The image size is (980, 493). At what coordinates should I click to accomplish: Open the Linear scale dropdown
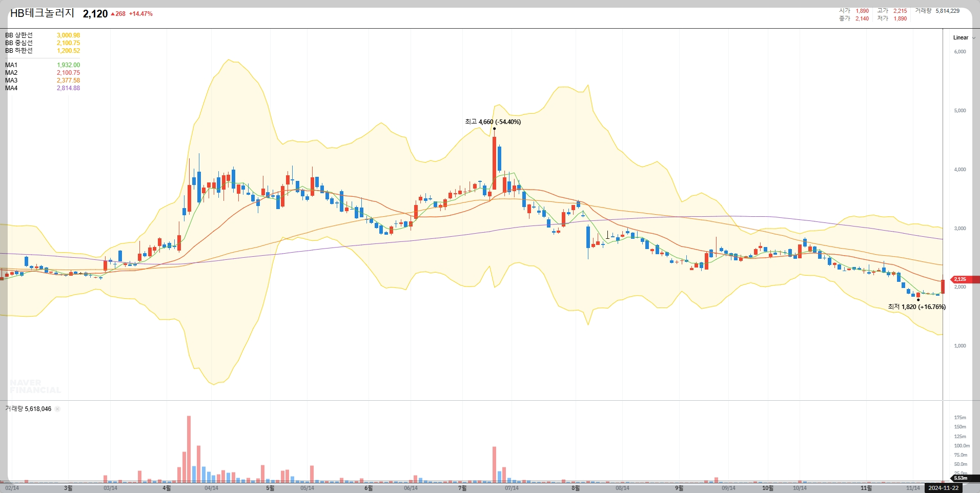(x=964, y=37)
